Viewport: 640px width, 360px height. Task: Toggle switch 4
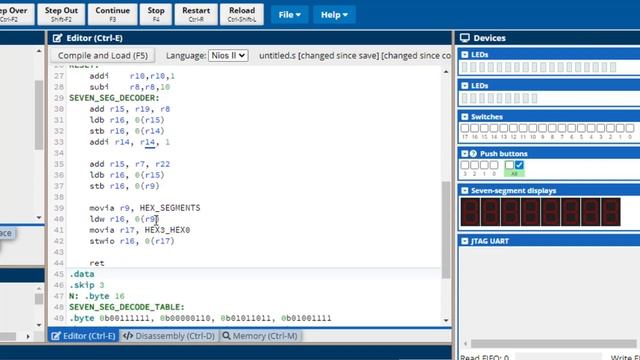(591, 128)
